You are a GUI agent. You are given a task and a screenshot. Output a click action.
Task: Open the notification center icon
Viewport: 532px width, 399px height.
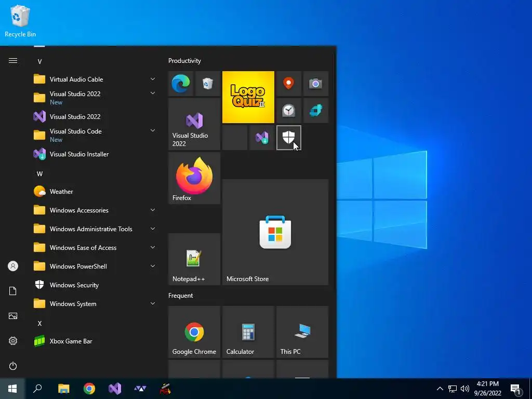516,389
